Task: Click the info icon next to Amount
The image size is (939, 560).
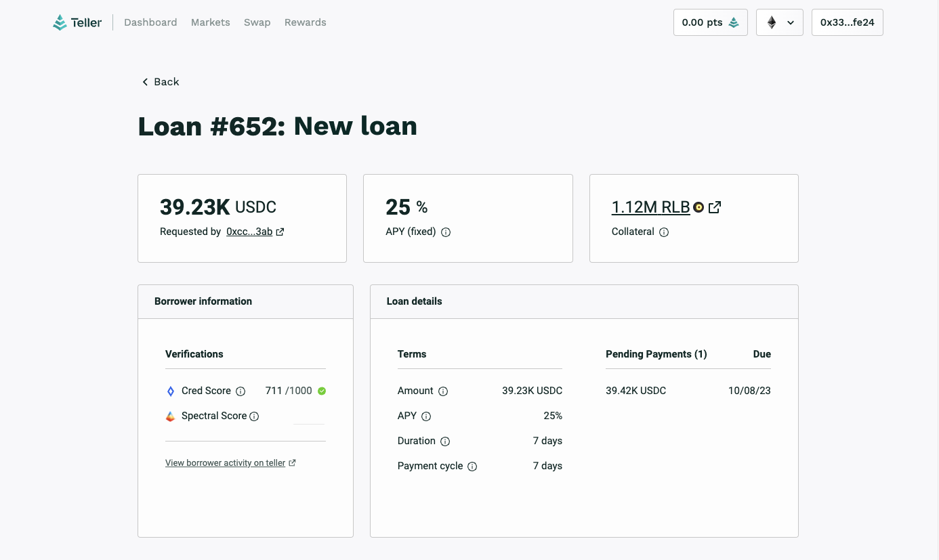Action: coord(443,391)
